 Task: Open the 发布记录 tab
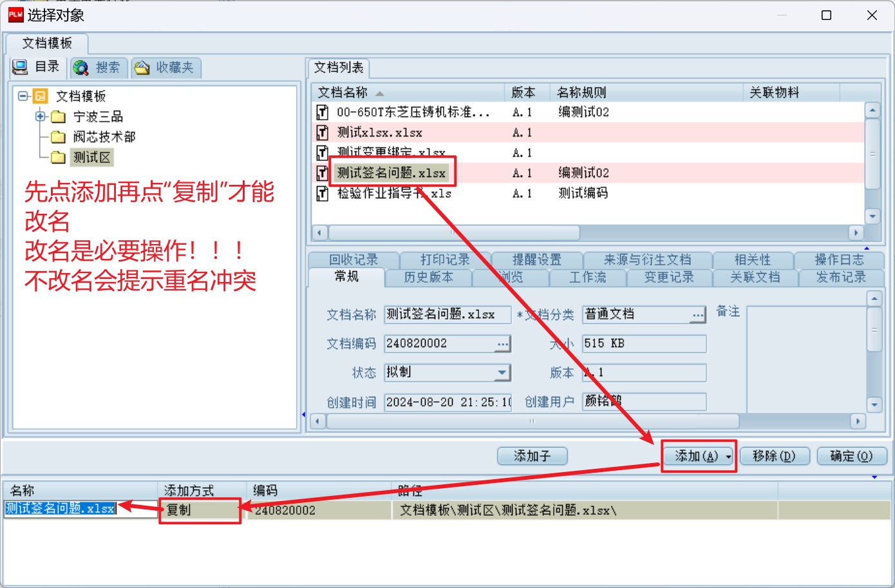[x=841, y=277]
